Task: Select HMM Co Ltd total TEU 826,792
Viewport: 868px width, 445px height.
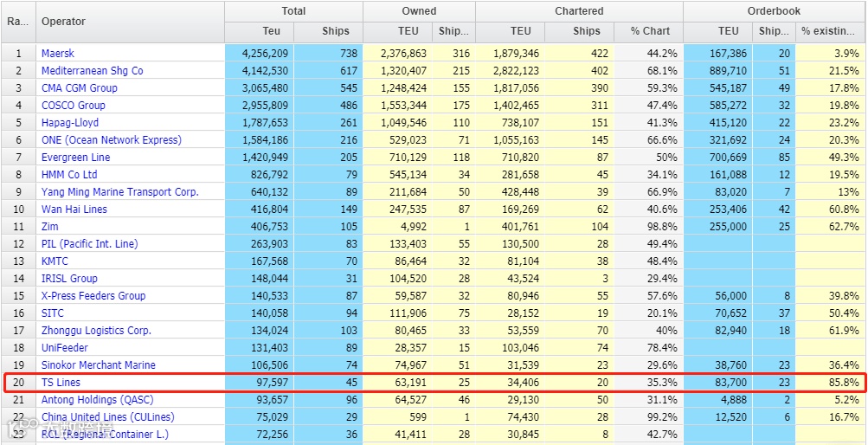Action: (259, 174)
